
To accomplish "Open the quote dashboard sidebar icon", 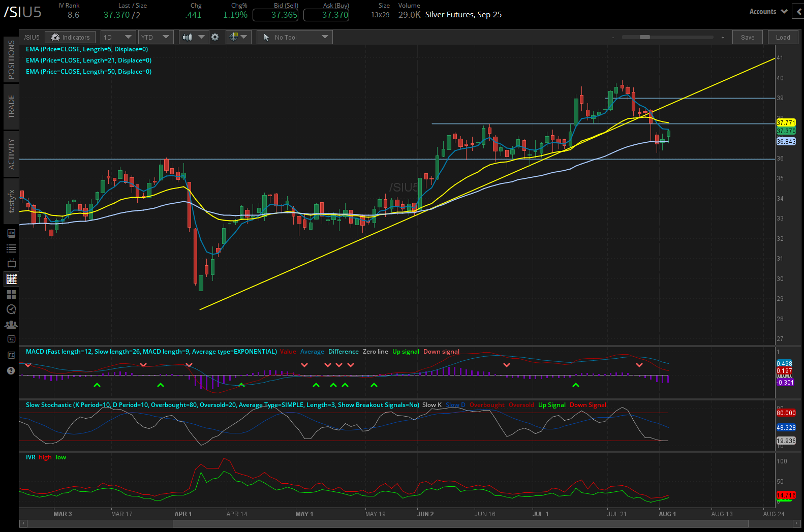I will click(x=11, y=233).
